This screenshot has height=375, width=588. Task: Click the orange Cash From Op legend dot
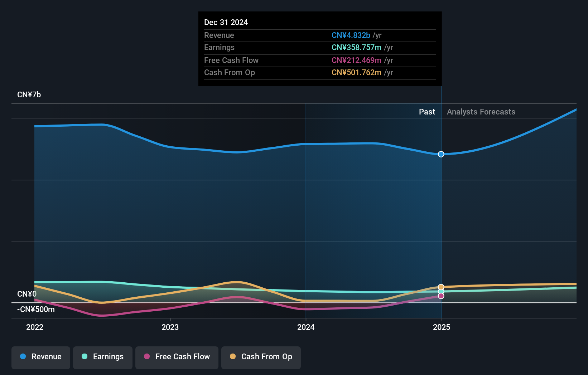coord(233,356)
